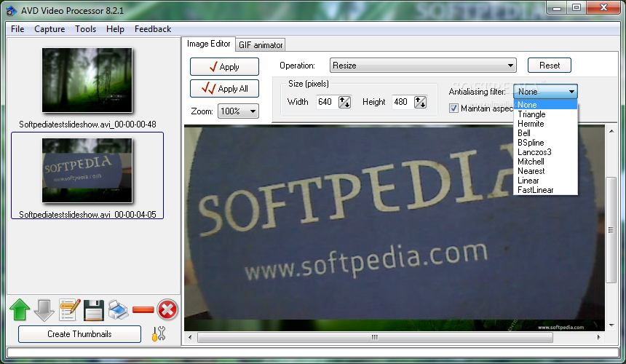The width and height of the screenshot is (626, 364).
Task: Click the Width input field
Action: tap(328, 102)
